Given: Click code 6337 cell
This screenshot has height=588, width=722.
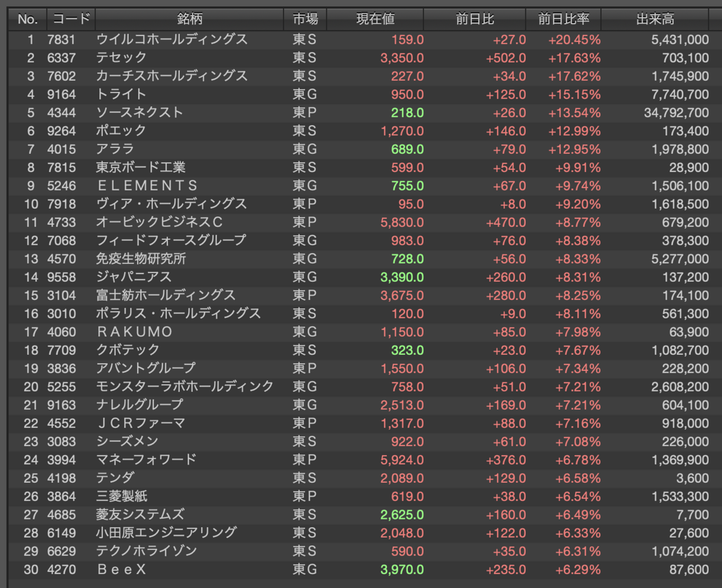Looking at the screenshot, I should click(61, 58).
